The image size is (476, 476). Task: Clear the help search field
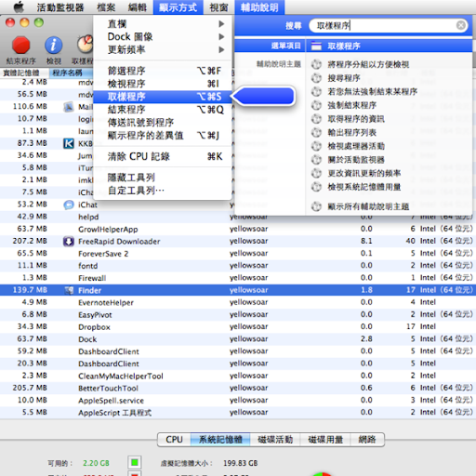pos(461,25)
